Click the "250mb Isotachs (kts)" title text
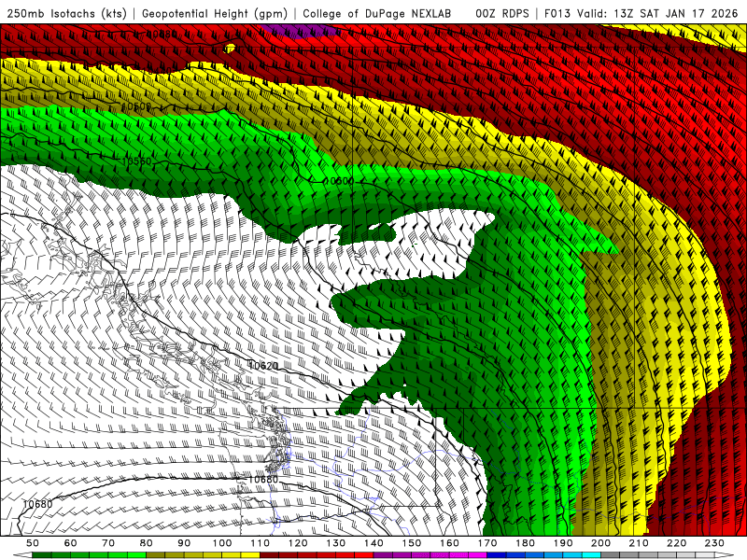Screen dimensions: 747x560 tap(66, 13)
